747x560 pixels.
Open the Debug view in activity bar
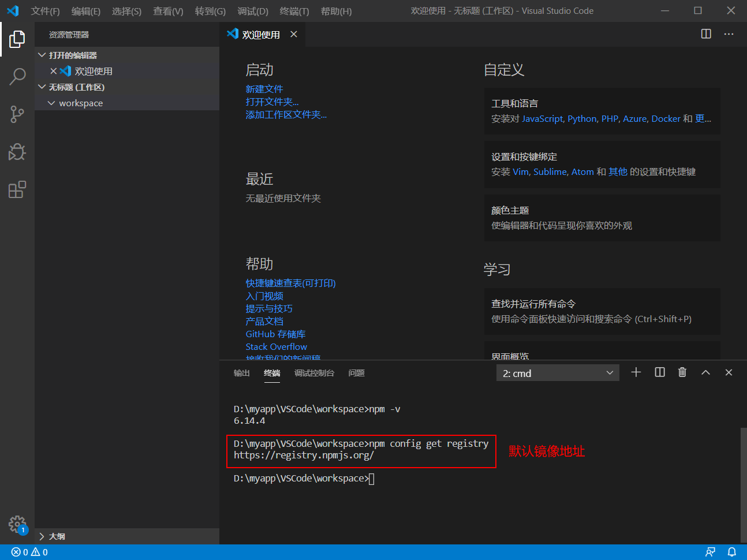17,152
